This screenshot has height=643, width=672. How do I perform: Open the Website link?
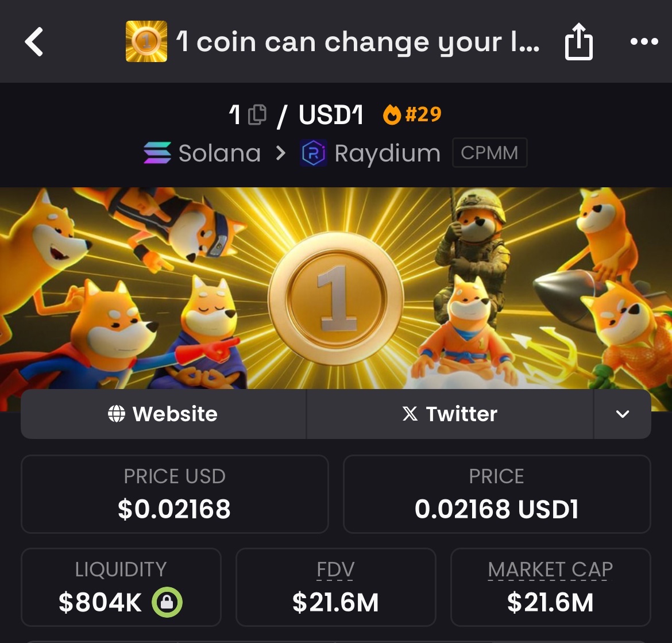coord(163,414)
